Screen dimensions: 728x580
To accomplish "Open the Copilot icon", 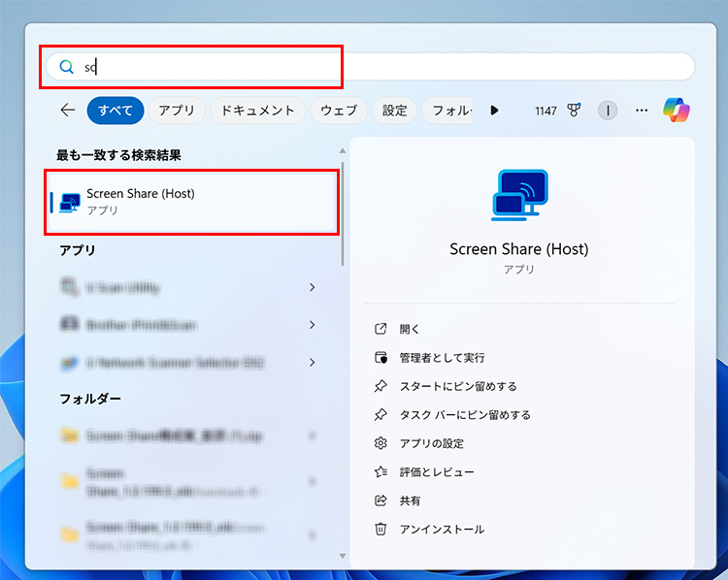I will (676, 111).
